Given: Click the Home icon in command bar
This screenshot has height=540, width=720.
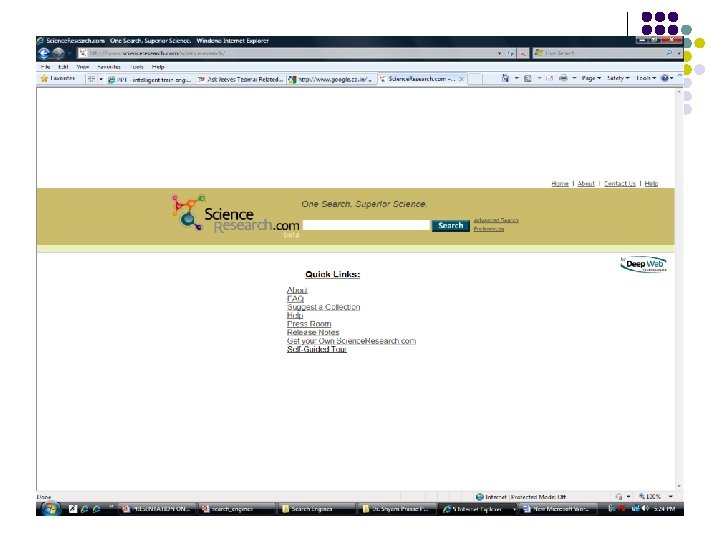Looking at the screenshot, I should 505,79.
